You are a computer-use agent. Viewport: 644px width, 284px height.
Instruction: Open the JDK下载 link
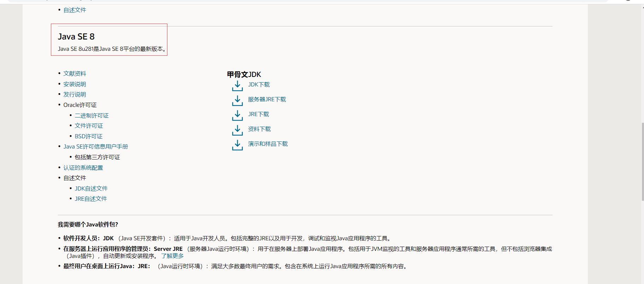click(x=259, y=85)
